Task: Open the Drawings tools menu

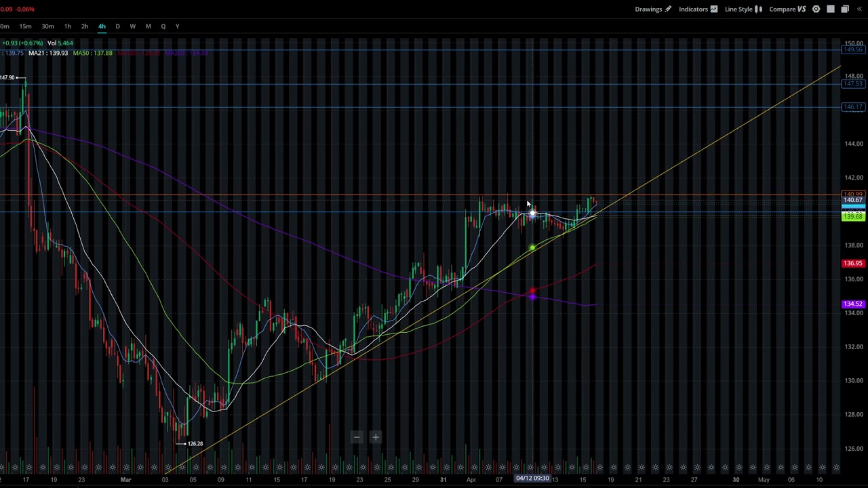Action: coord(653,9)
